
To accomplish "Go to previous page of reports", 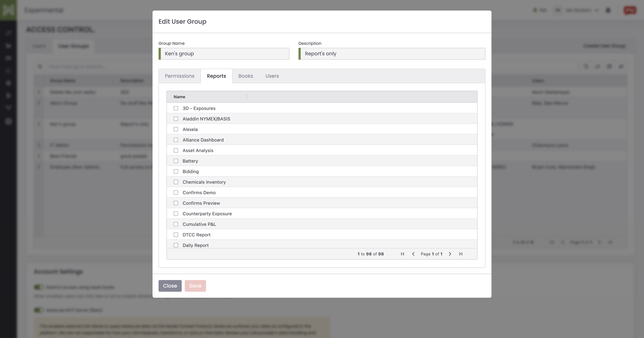I will click(x=413, y=254).
